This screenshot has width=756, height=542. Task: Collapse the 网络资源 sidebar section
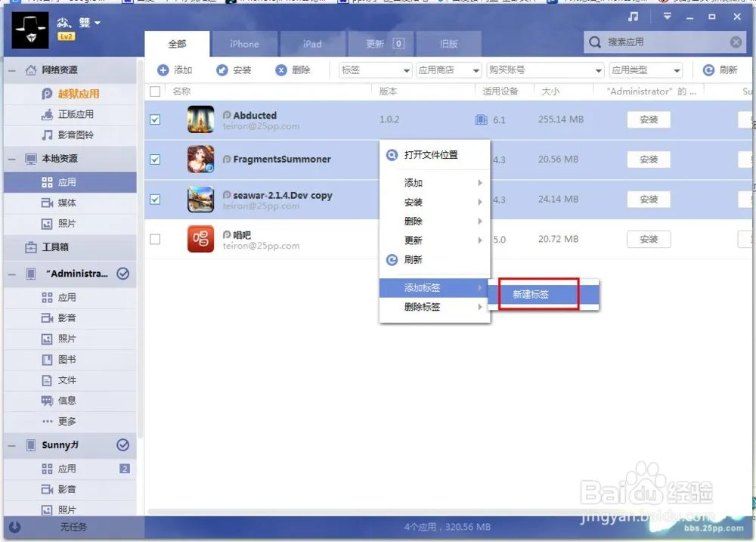pyautogui.click(x=12, y=70)
